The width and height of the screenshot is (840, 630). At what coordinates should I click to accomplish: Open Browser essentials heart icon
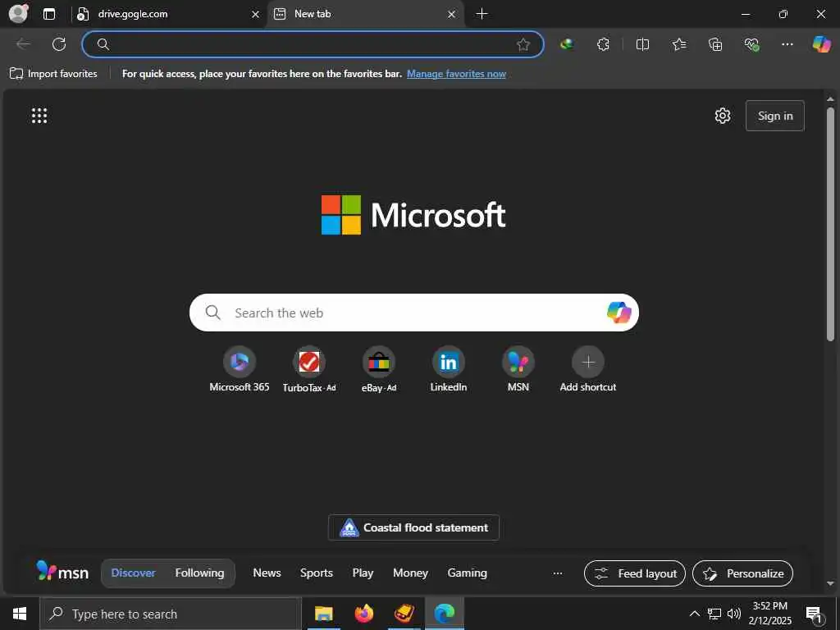(x=751, y=44)
